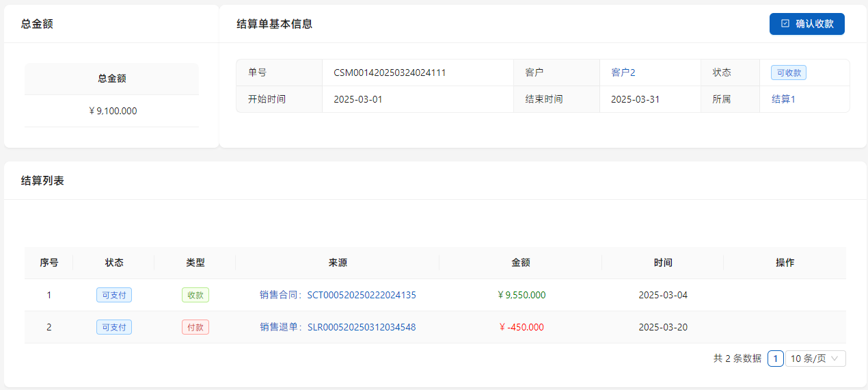Click the total amount ¥9,100.000

click(112, 111)
